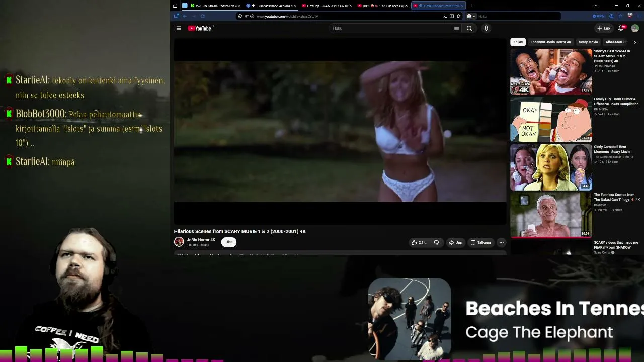This screenshot has width=644, height=362.
Task: Select the Scary Movie filter chip
Action: (x=588, y=42)
